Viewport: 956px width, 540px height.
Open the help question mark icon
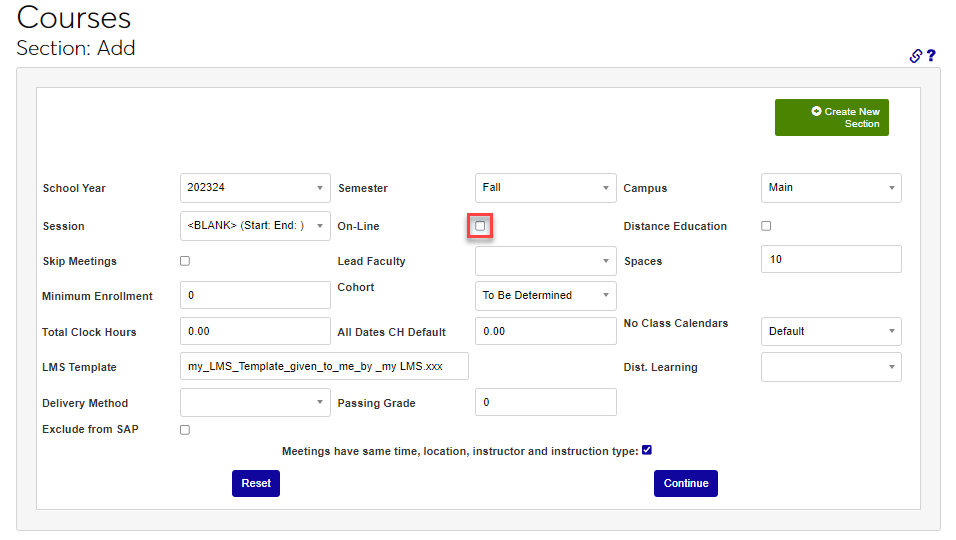tap(931, 56)
